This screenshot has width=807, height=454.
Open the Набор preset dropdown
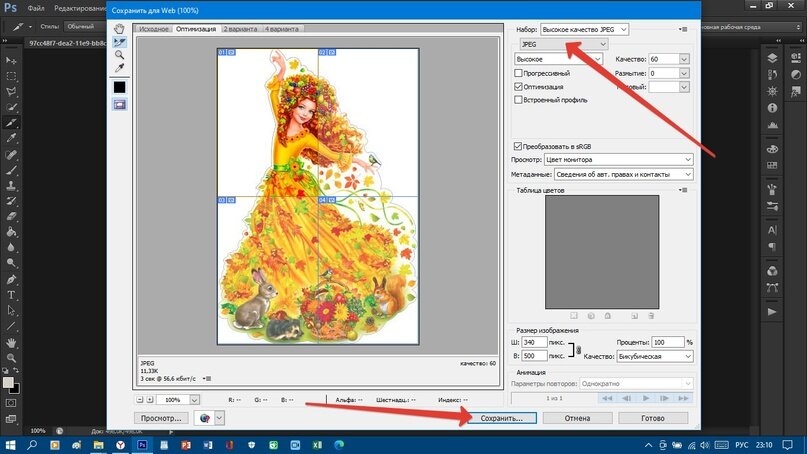[x=584, y=29]
